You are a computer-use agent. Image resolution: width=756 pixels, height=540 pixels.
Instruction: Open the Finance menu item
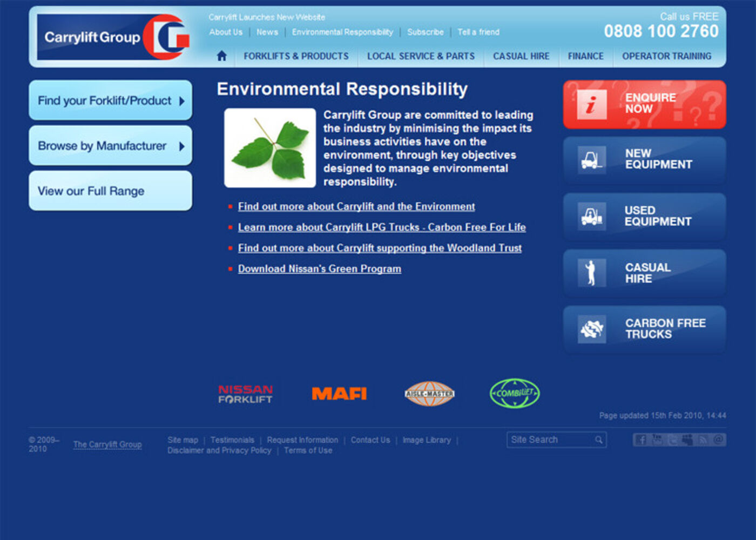(585, 56)
